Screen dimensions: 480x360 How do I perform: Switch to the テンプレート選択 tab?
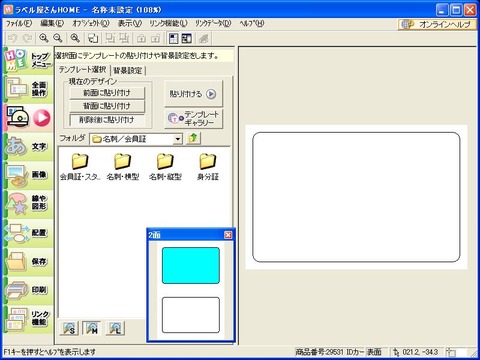coord(82,69)
